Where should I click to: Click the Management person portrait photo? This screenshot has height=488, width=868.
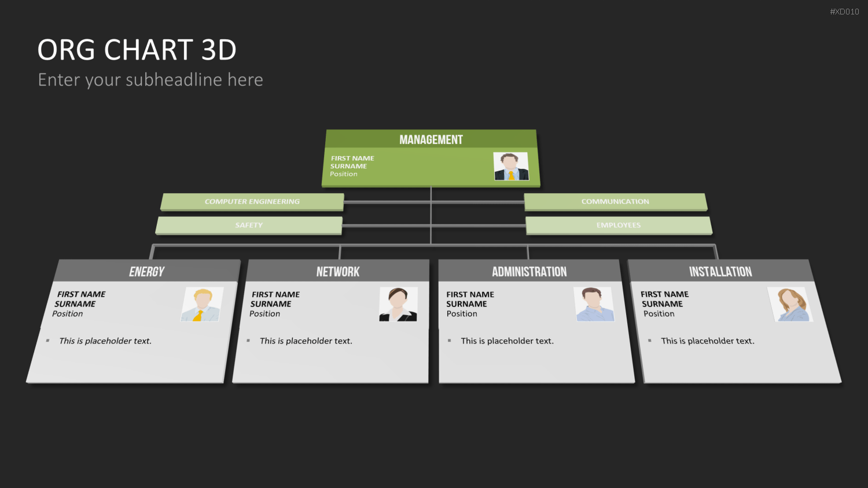[511, 167]
